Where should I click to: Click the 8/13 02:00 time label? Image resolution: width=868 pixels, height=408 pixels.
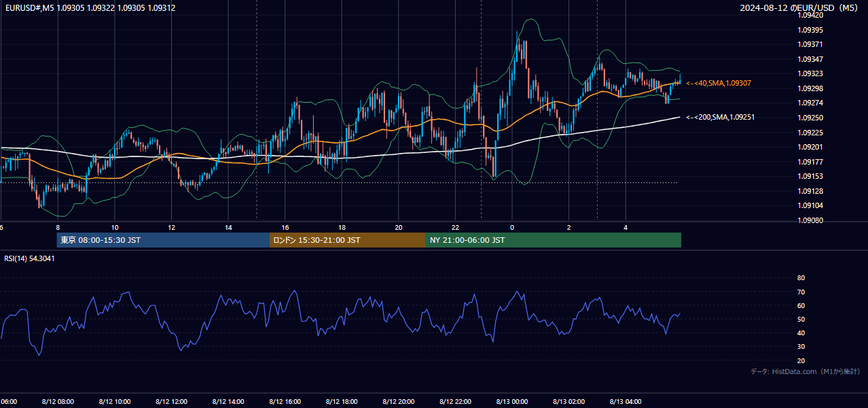(x=569, y=401)
